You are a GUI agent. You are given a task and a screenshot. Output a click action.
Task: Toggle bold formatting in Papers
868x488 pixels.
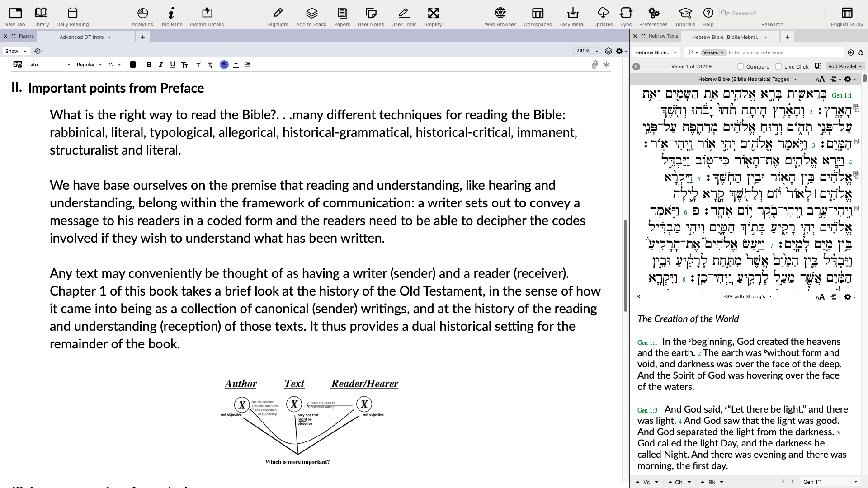click(149, 65)
